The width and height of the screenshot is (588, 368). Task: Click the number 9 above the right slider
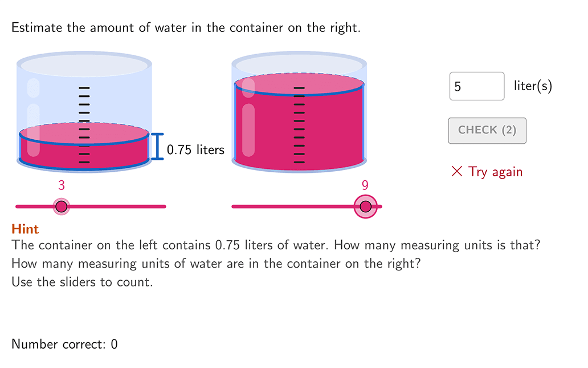point(365,185)
